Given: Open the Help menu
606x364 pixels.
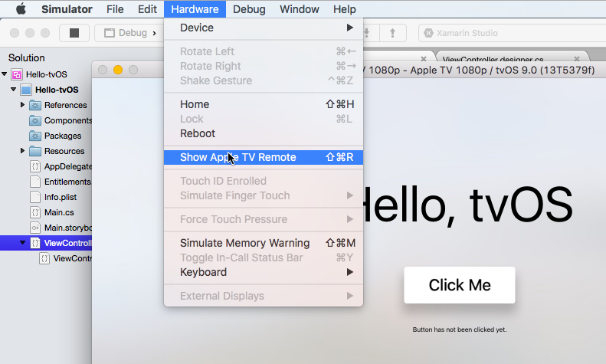Looking at the screenshot, I should [x=344, y=9].
